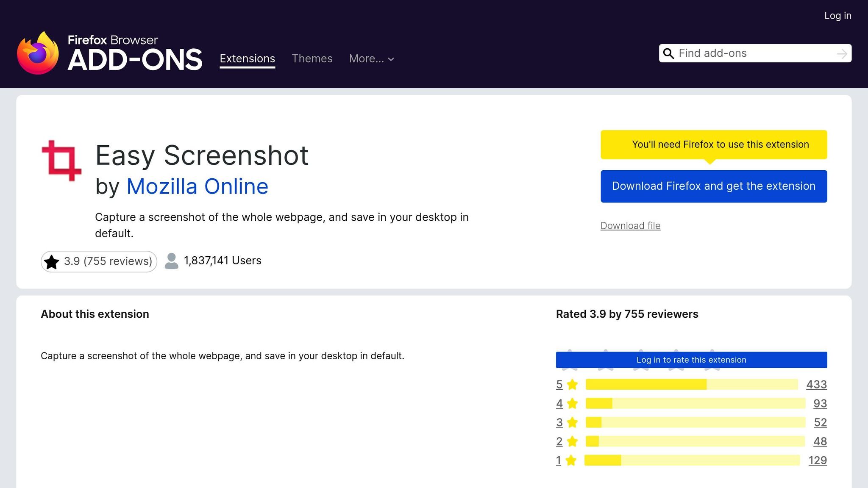Click the Firefox Browser ADD-ONS title

pyautogui.click(x=135, y=53)
